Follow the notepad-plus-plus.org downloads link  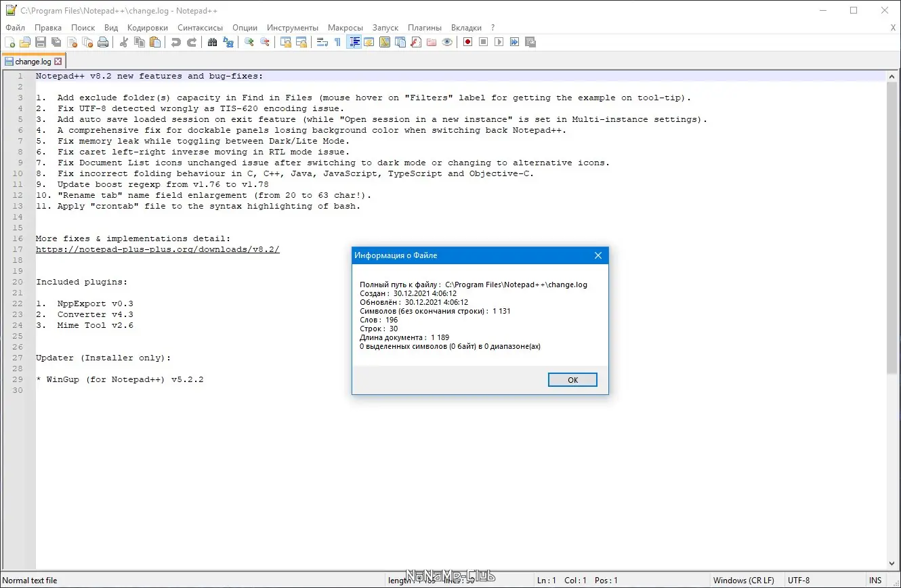pos(158,249)
